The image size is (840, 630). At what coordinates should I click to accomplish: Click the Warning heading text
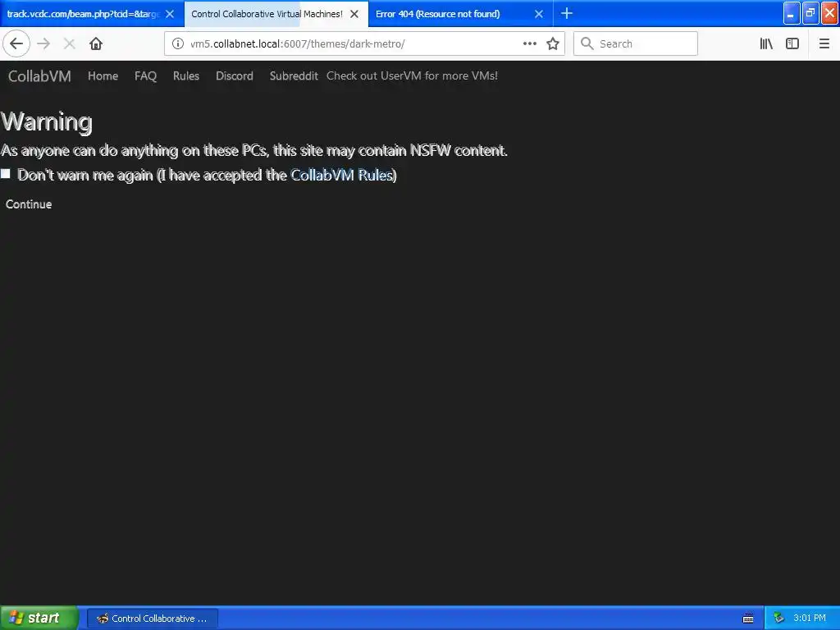pyautogui.click(x=47, y=121)
